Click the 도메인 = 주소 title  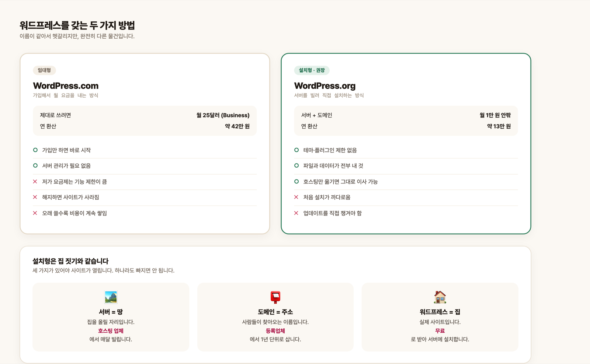coord(275,312)
